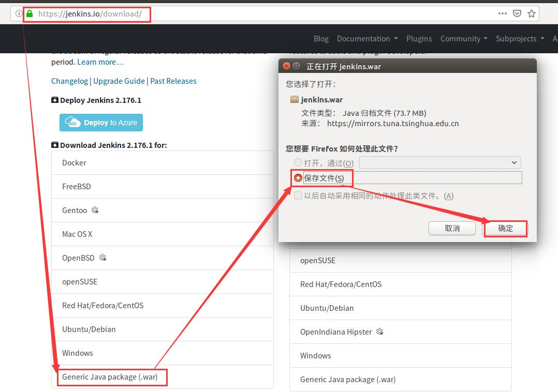558x392 pixels.
Task: Select Docker in left download list
Action: click(163, 163)
